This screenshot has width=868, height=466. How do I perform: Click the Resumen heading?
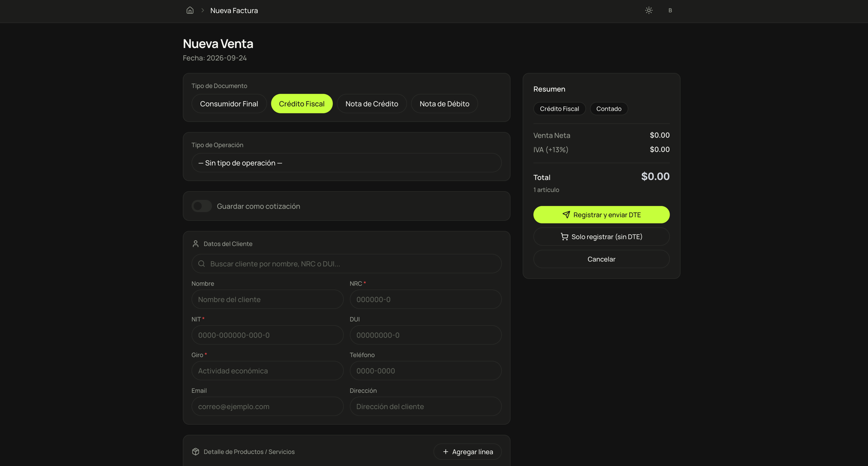pyautogui.click(x=549, y=89)
